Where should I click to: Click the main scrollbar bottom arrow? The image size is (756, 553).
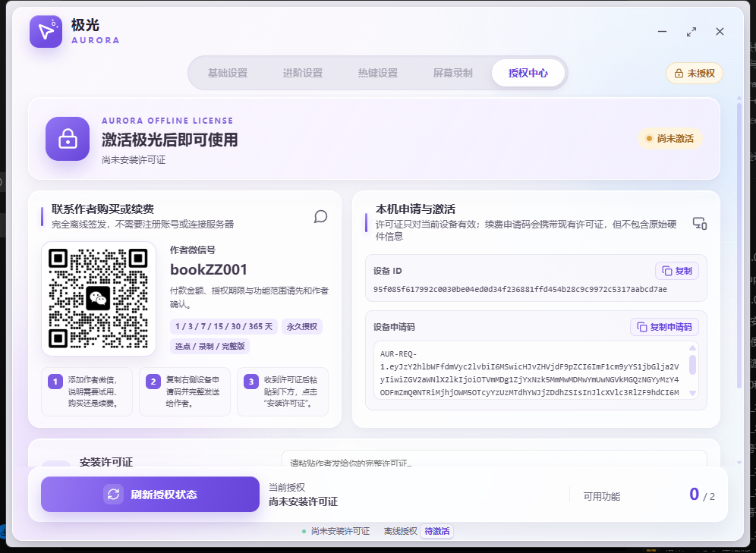(x=739, y=463)
